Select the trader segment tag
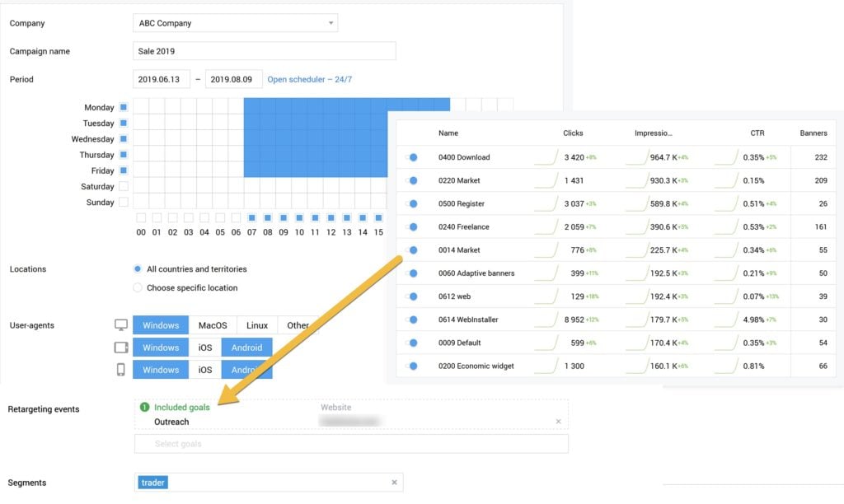The image size is (844, 504). point(152,483)
